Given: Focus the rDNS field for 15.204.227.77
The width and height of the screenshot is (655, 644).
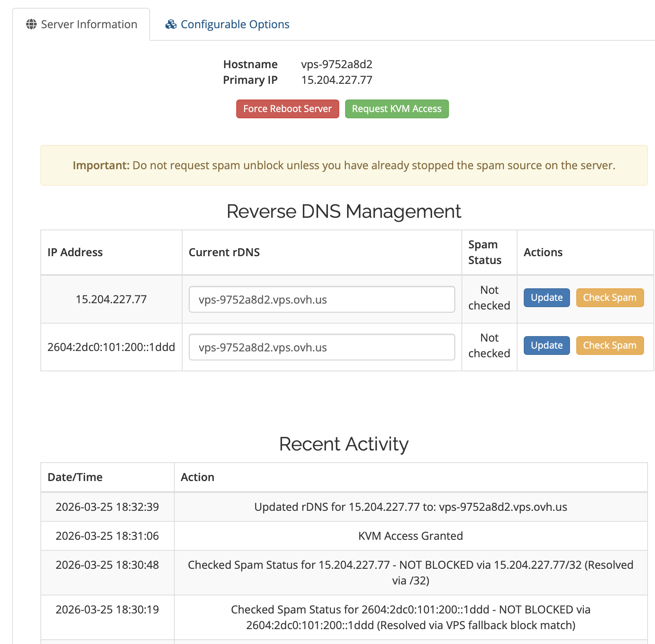Looking at the screenshot, I should click(x=322, y=300).
